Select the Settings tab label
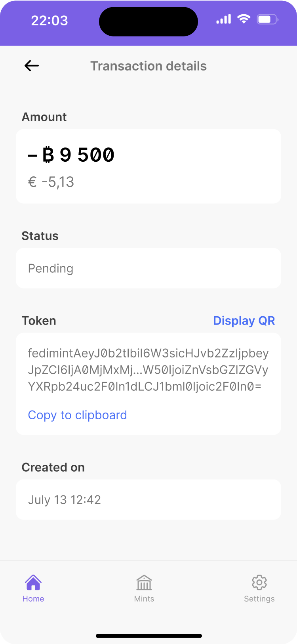Image resolution: width=297 pixels, height=644 pixels. [x=259, y=599]
